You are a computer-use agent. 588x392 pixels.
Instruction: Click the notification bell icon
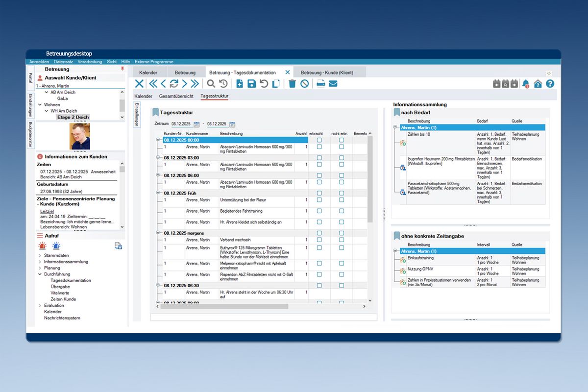tap(526, 84)
